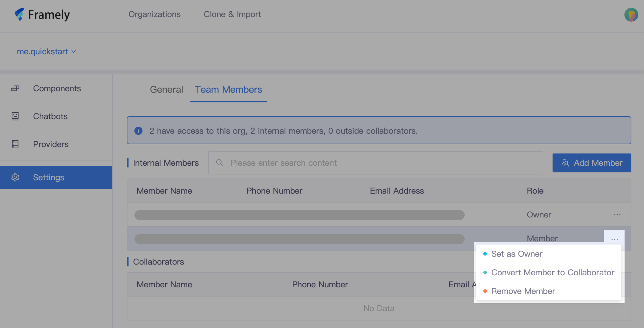Select Convert Member to Collaborator
The width and height of the screenshot is (644, 328).
tap(553, 272)
